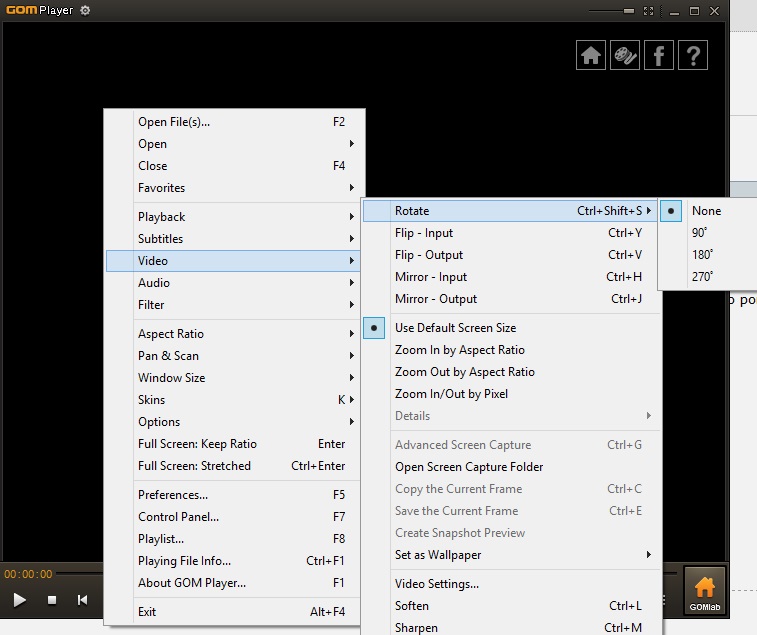Select Full Screen: Keep Ratio
Viewport: 757px width, 635px height.
(x=233, y=444)
